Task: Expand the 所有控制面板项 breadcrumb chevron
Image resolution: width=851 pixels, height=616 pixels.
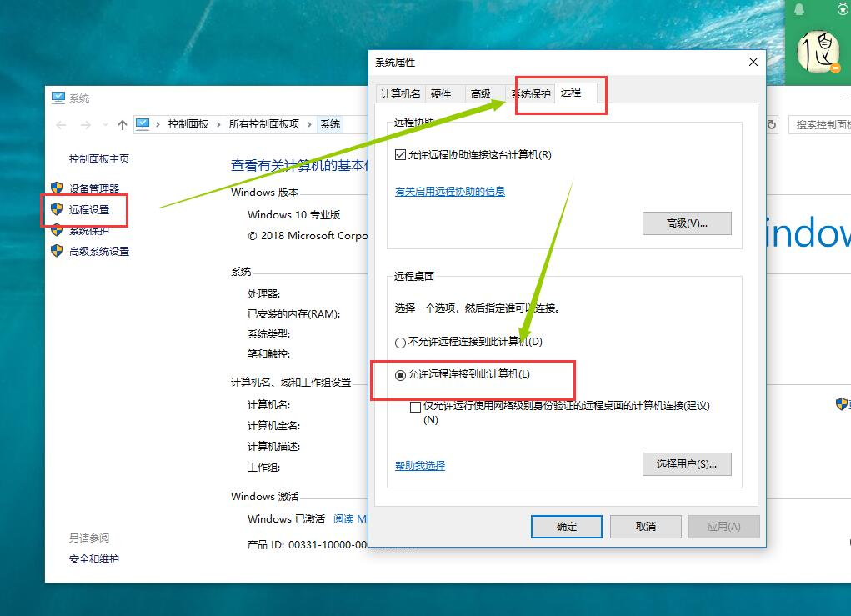Action: [310, 123]
